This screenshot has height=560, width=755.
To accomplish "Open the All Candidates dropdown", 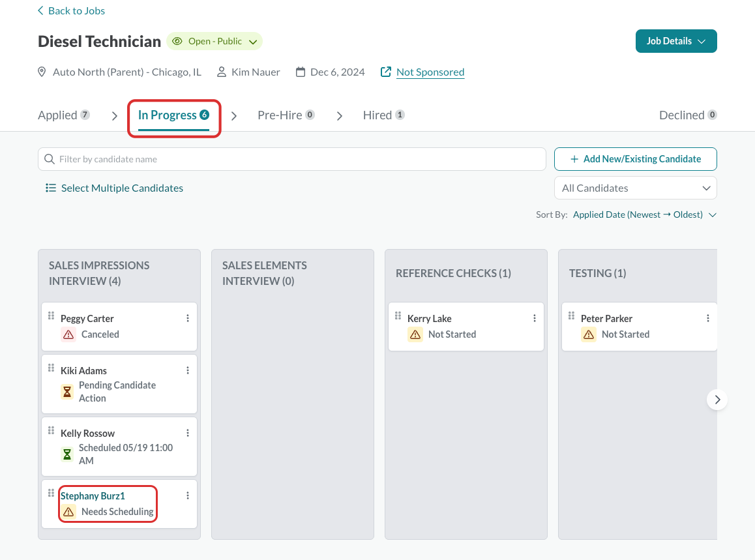I will (635, 188).
